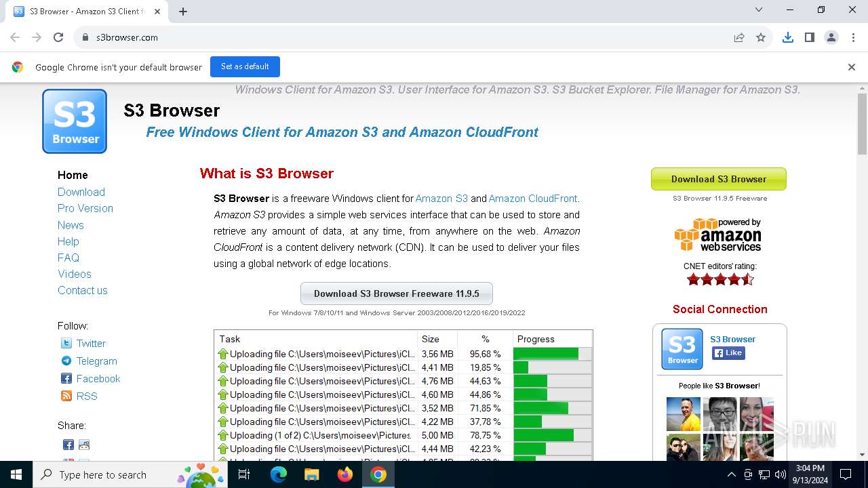Open the Download navigation link

pyautogui.click(x=81, y=192)
